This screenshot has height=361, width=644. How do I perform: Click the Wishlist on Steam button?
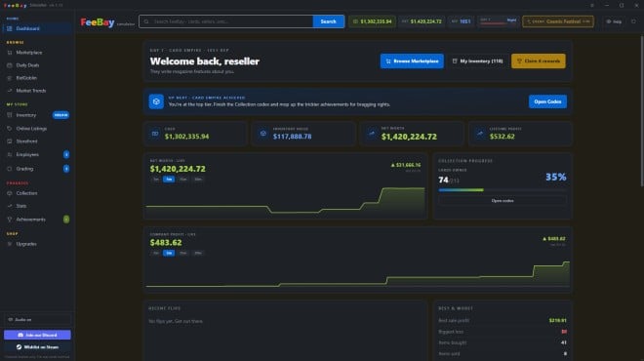click(37, 347)
